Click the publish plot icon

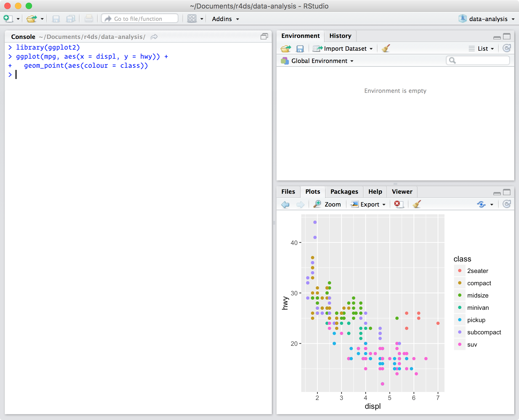click(x=481, y=204)
